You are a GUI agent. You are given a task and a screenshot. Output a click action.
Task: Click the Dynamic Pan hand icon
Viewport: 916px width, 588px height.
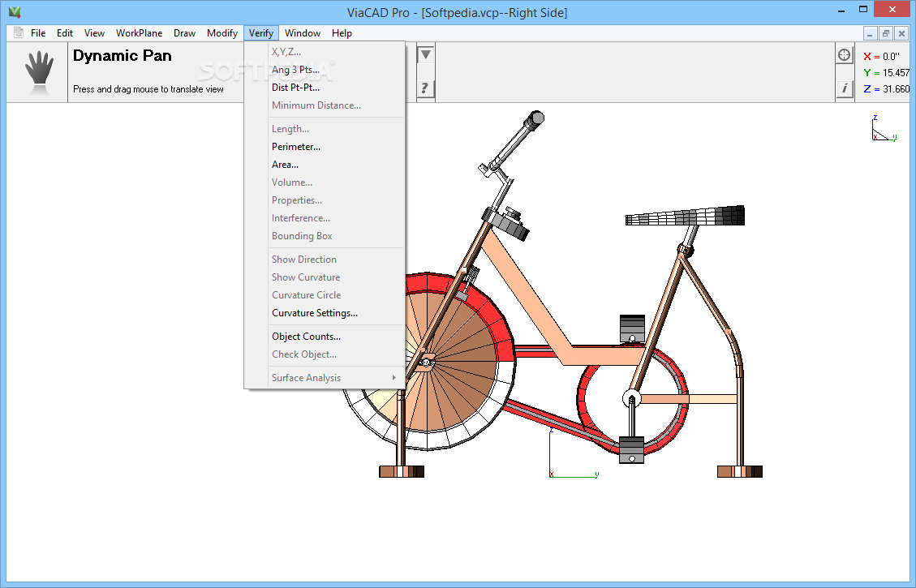[39, 72]
